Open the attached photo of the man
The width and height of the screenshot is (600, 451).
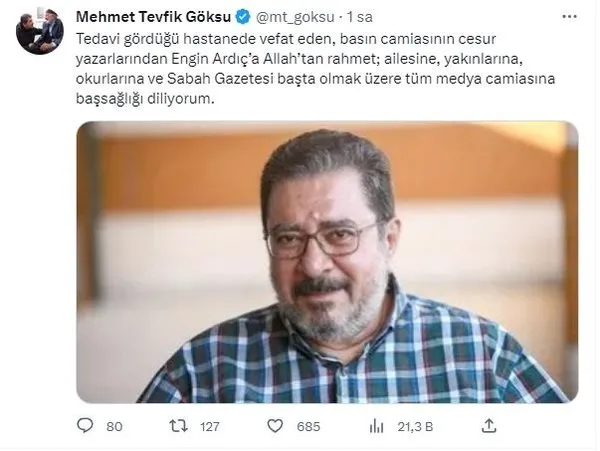(327, 262)
